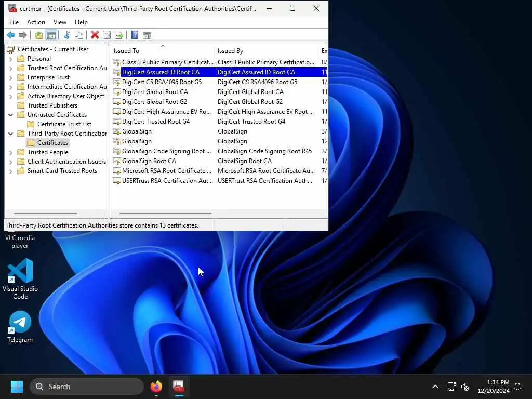Click the Up one level folder icon

click(x=39, y=35)
